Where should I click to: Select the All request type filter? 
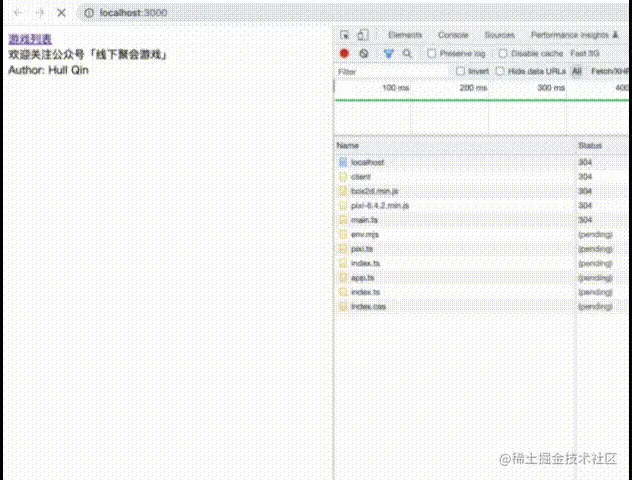pyautogui.click(x=577, y=71)
